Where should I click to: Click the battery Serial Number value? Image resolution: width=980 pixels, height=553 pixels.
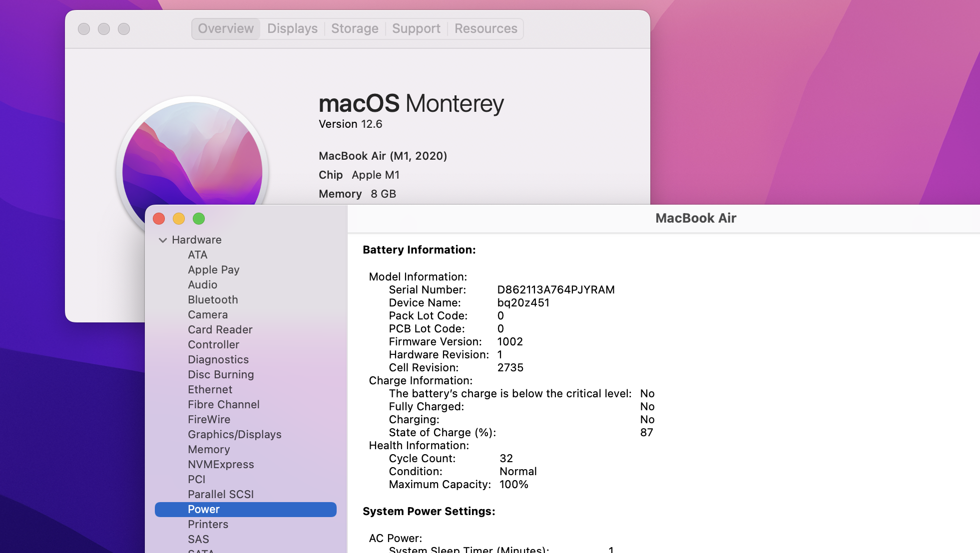(555, 289)
